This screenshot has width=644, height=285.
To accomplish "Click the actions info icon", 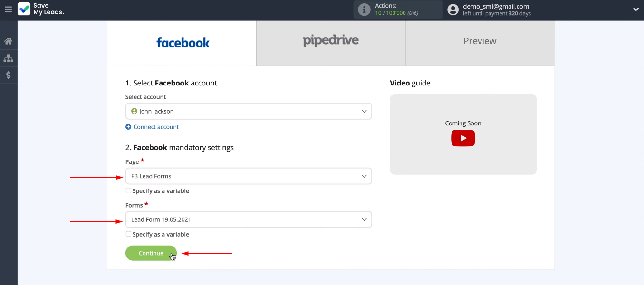I will click(364, 9).
